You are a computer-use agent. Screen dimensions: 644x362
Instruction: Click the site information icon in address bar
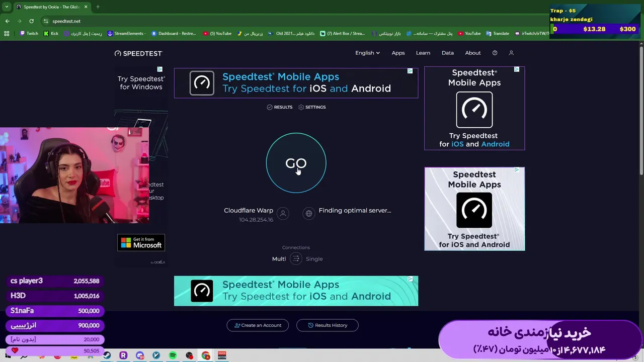tap(46, 21)
